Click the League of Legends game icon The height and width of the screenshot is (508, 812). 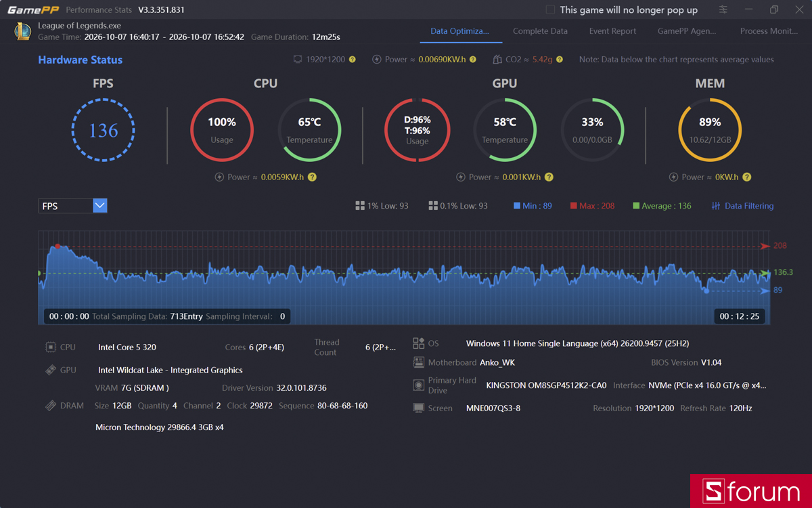(x=23, y=31)
